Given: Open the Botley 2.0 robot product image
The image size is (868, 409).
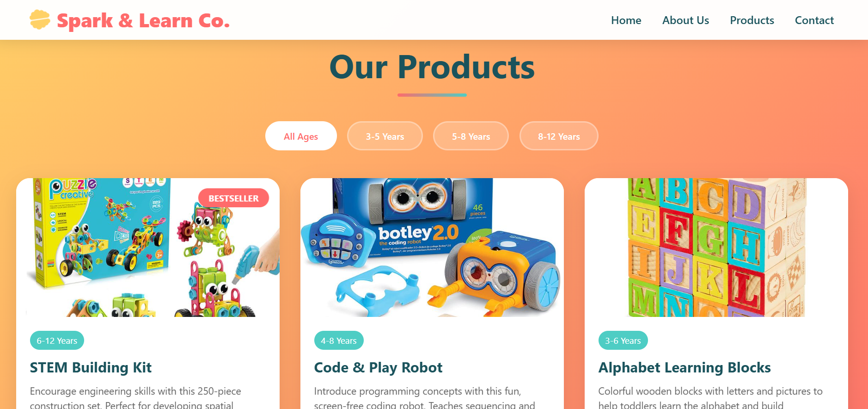Looking at the screenshot, I should [x=432, y=248].
